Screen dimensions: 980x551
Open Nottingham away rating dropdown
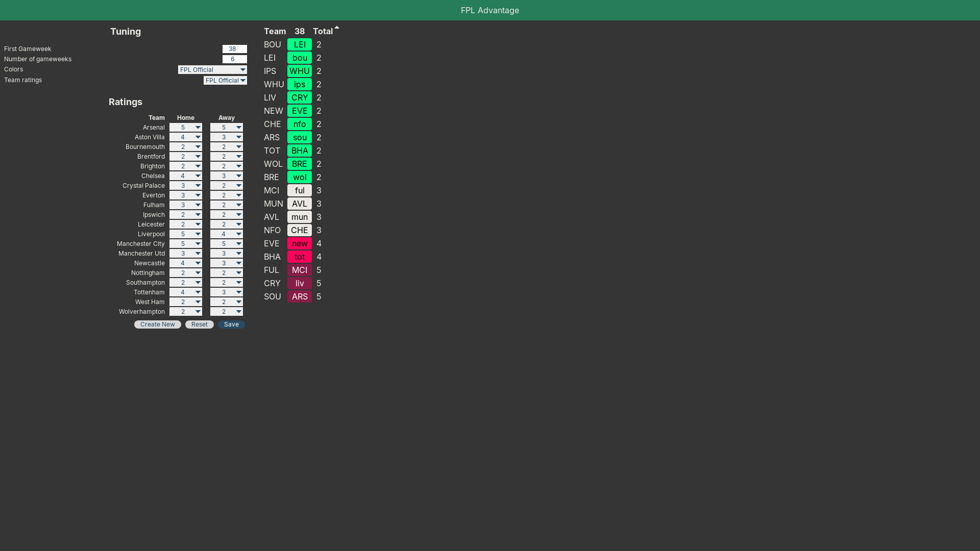coord(227,273)
